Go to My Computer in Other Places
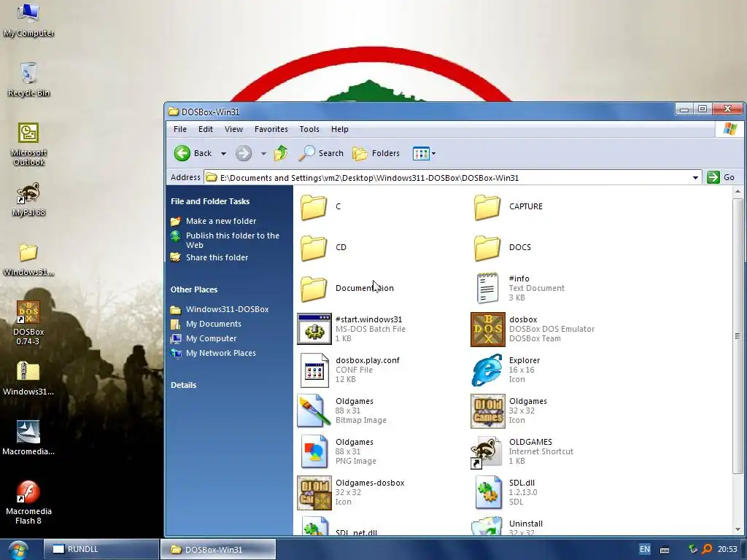This screenshot has width=747, height=560. [211, 338]
